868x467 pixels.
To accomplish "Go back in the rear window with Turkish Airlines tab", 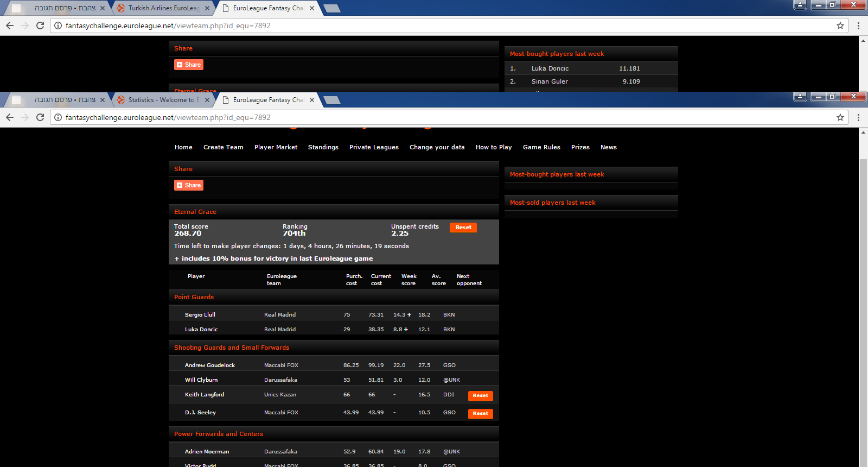I will pos(9,26).
